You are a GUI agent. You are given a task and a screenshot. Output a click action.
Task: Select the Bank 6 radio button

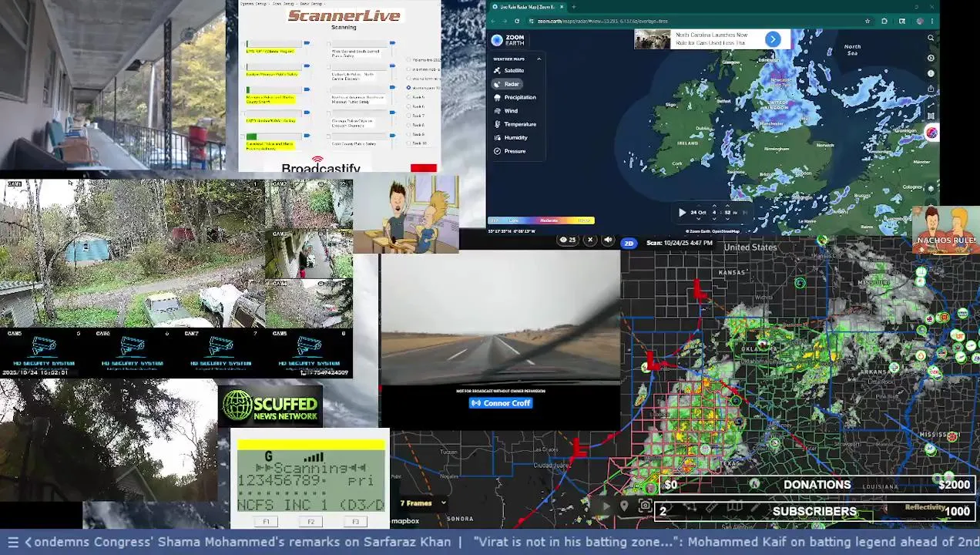409,106
